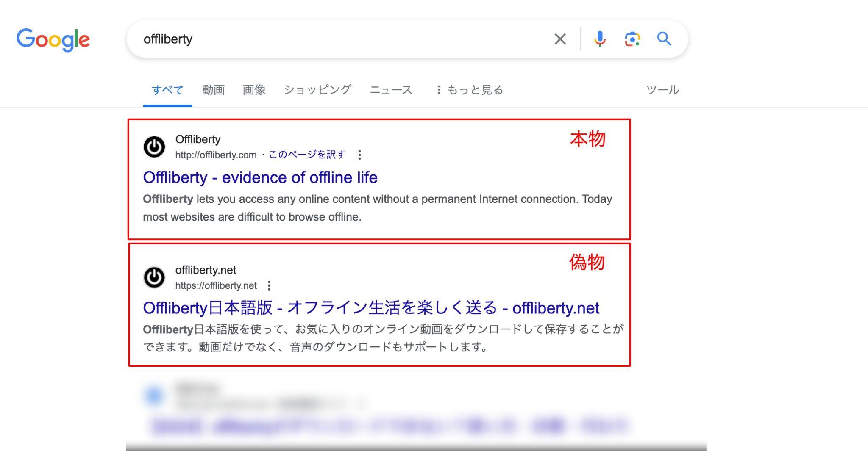Switch to the 画像 tab
This screenshot has height=451, width=868.
(x=254, y=90)
